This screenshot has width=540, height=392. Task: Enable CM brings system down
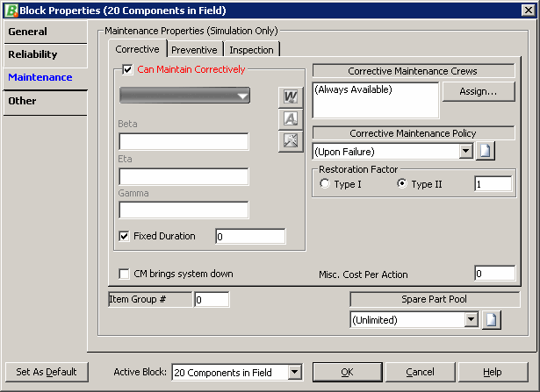(x=124, y=274)
